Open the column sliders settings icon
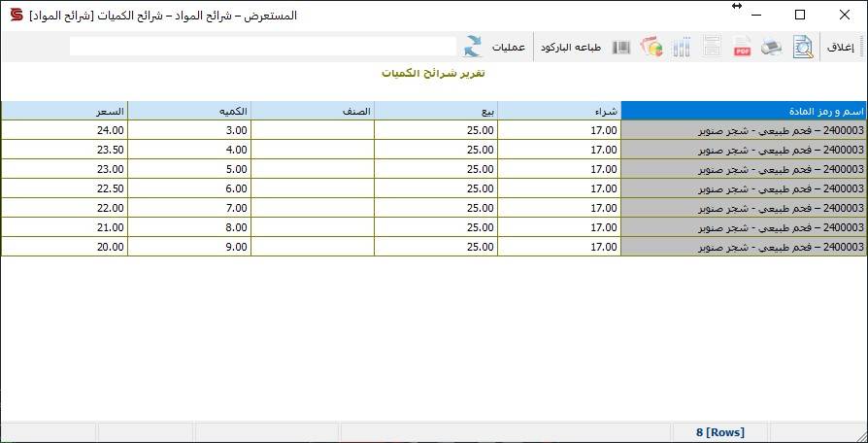The width and height of the screenshot is (868, 443). [x=682, y=47]
